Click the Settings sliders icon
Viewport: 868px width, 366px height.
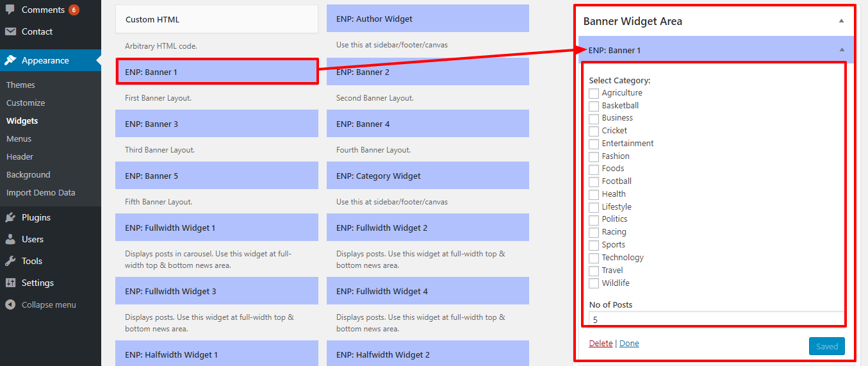tap(10, 283)
